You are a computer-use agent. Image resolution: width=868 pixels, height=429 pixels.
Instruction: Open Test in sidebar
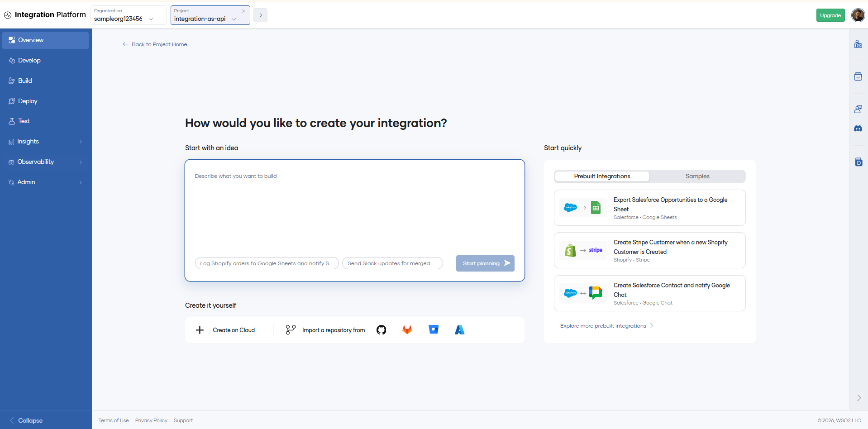tap(46, 121)
